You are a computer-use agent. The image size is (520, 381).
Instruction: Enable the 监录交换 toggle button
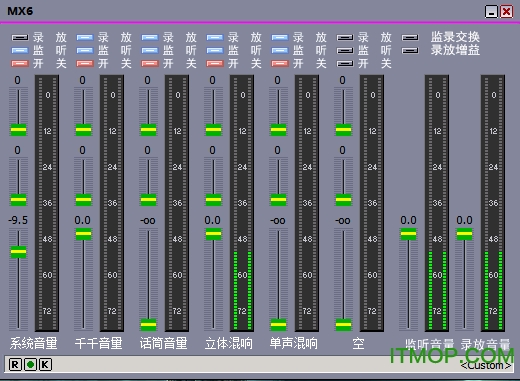point(410,37)
